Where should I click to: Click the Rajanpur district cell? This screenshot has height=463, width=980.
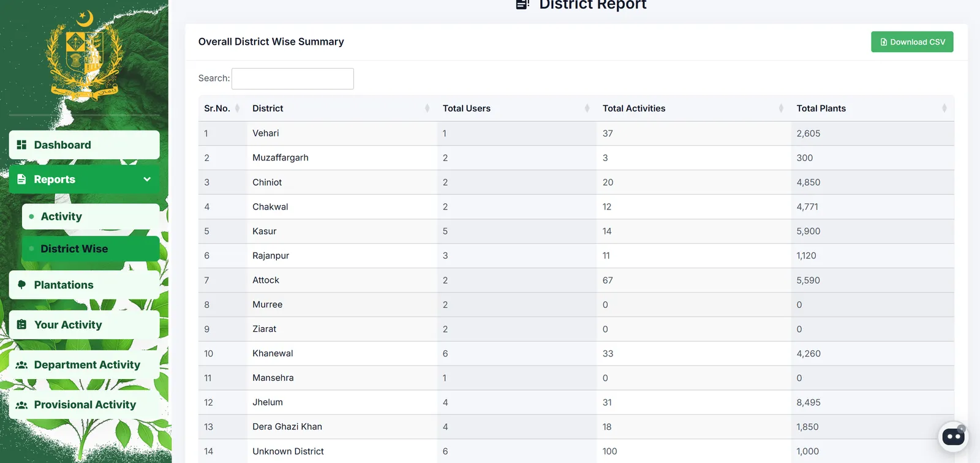(x=342, y=256)
